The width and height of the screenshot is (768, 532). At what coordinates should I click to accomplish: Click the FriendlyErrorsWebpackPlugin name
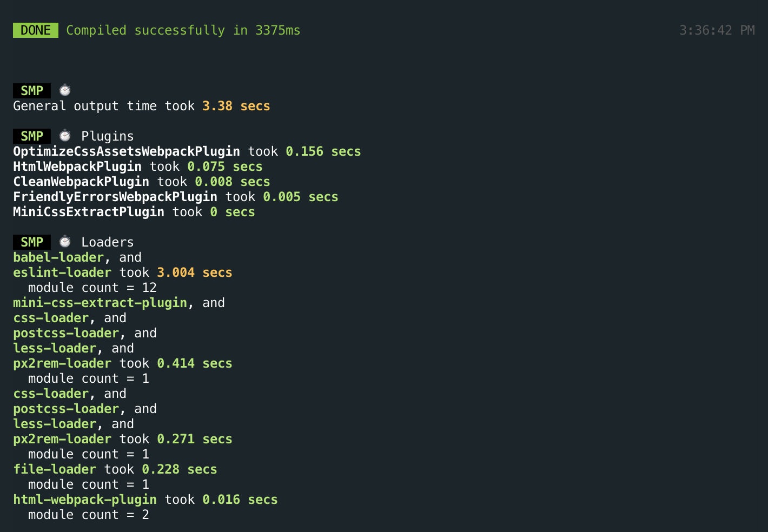coord(115,197)
